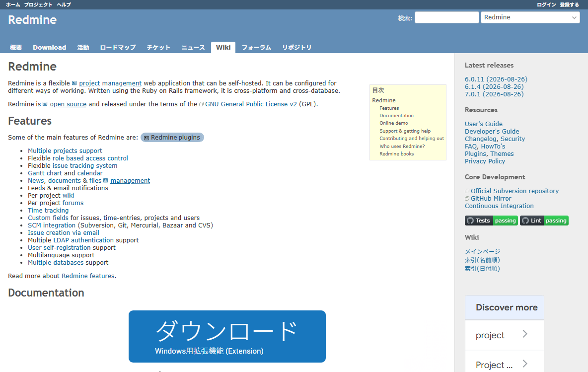Open the 索引(日付順) link
This screenshot has width=588, height=372.
pos(482,269)
